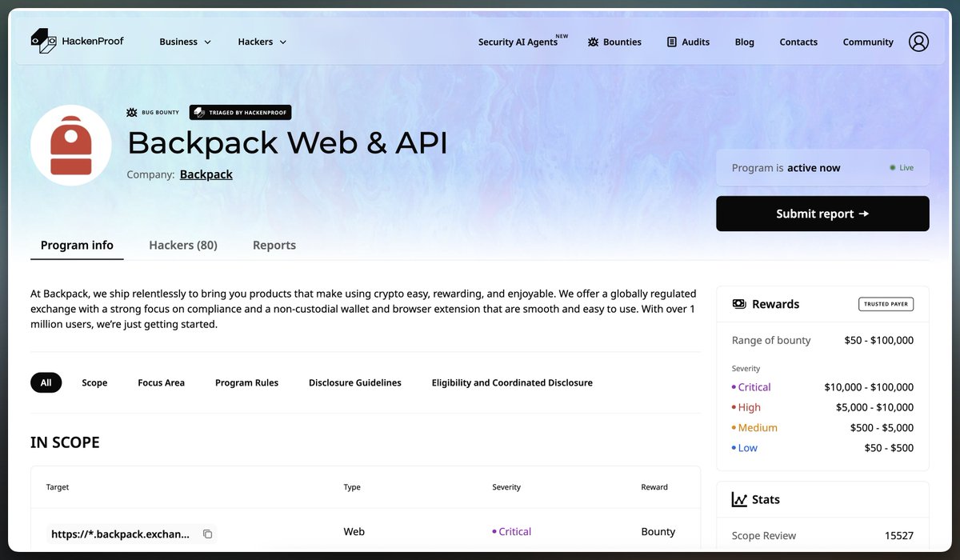This screenshot has width=960, height=560.
Task: Expand the Hackers dropdown menu
Action: (262, 42)
